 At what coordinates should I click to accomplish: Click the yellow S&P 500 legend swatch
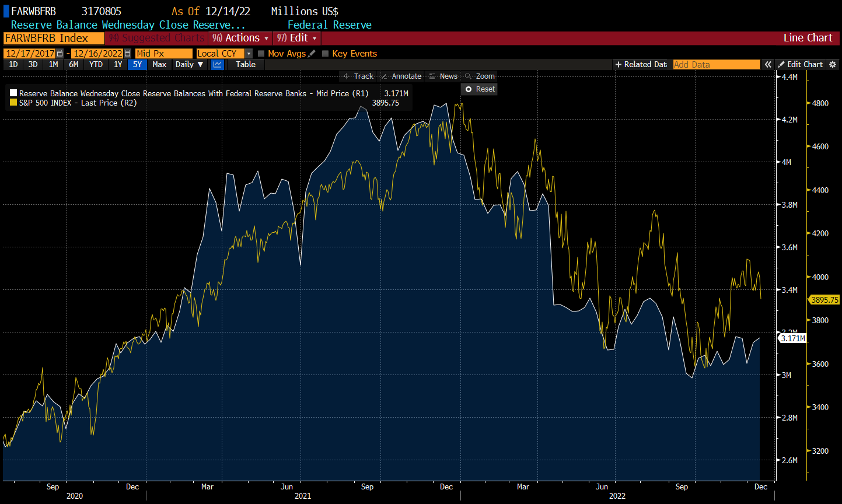[x=13, y=103]
